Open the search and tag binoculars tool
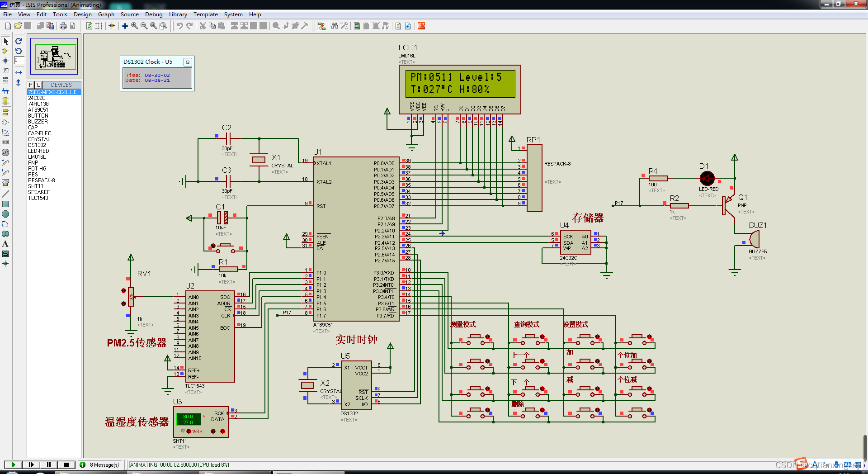Viewport: 868px width, 474px height. click(x=335, y=26)
